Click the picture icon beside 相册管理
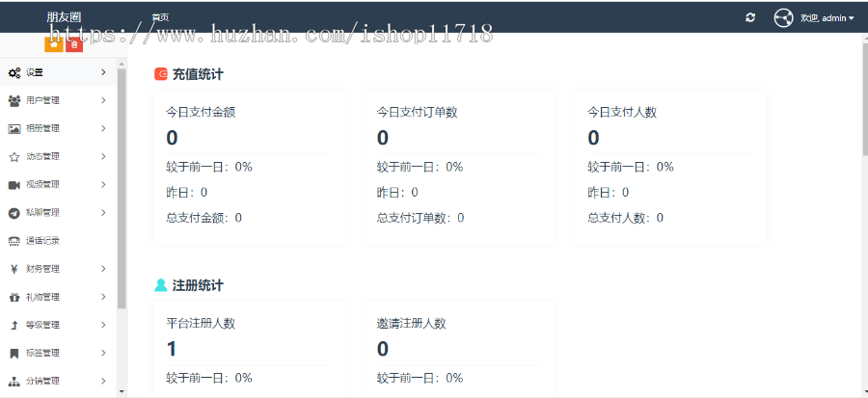The width and height of the screenshot is (868, 398). tap(14, 129)
